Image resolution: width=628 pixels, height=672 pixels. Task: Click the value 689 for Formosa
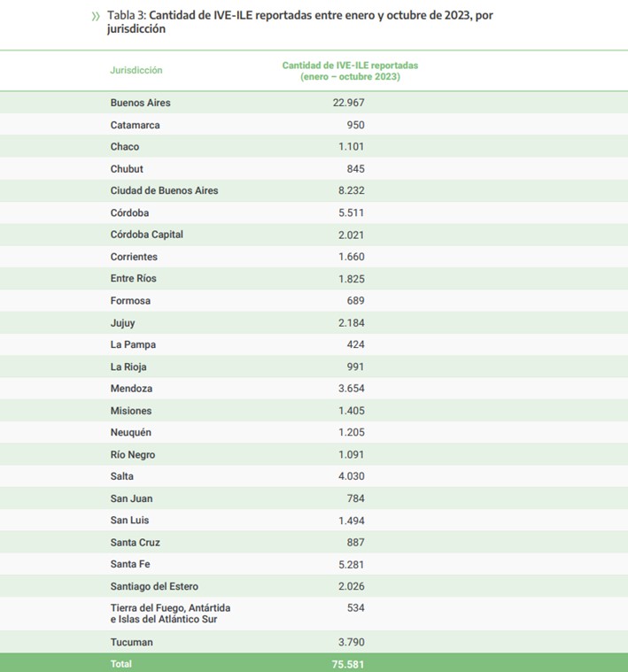[x=355, y=301]
